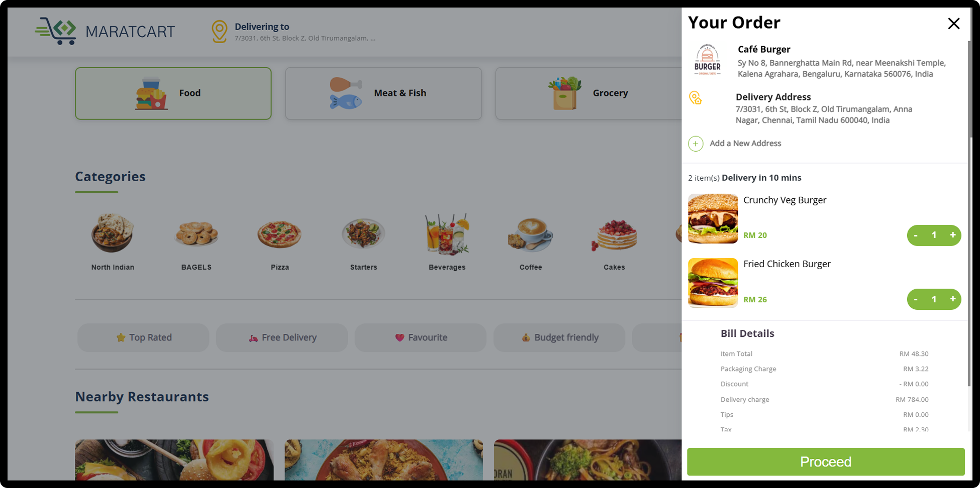Click the plus circle beside Add a New Address
Image resolution: width=980 pixels, height=488 pixels.
click(x=696, y=144)
